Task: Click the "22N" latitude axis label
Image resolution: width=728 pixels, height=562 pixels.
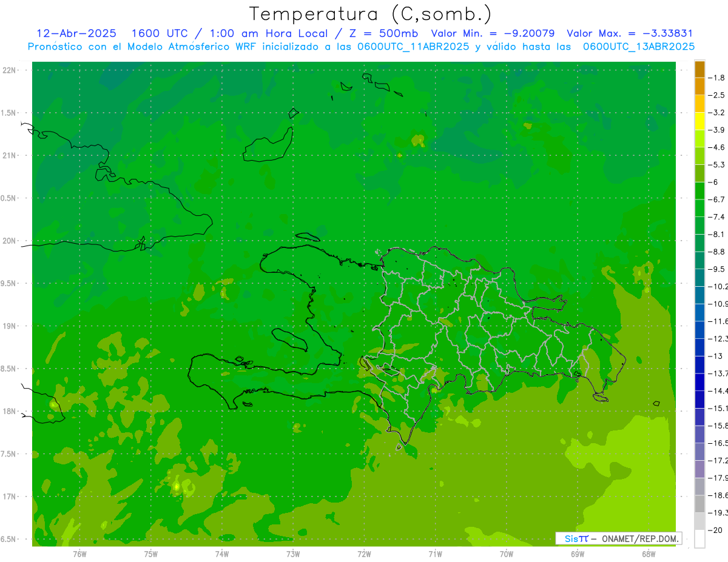Action: click(10, 70)
